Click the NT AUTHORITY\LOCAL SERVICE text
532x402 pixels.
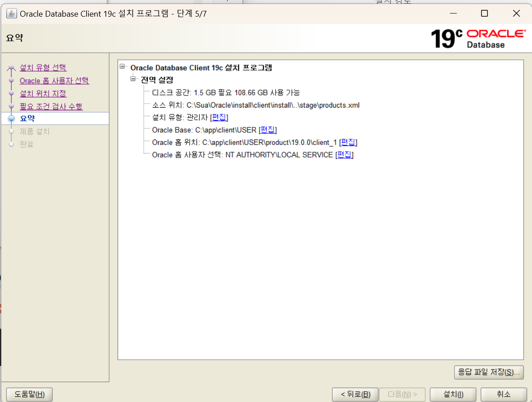[x=279, y=154]
